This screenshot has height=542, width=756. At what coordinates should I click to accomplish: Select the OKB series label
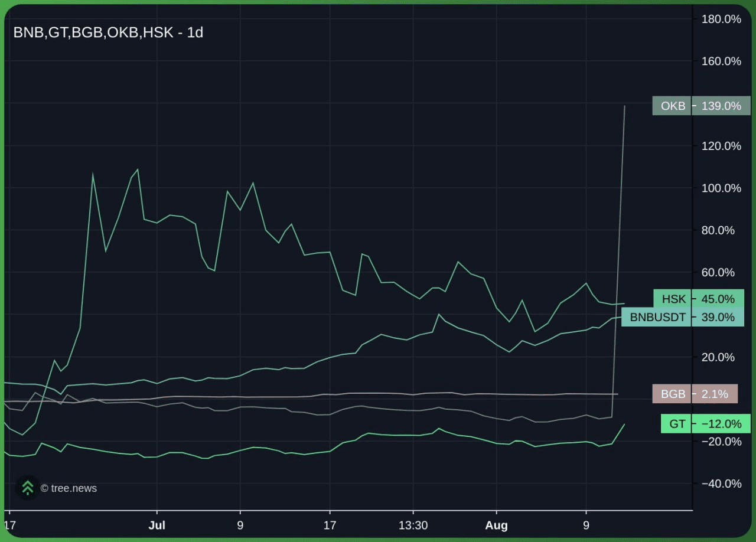(673, 106)
